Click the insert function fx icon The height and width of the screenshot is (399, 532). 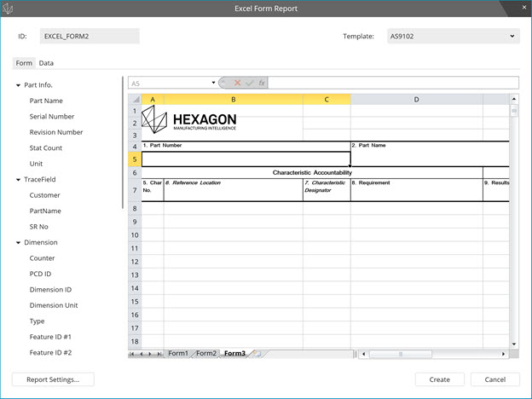click(262, 84)
